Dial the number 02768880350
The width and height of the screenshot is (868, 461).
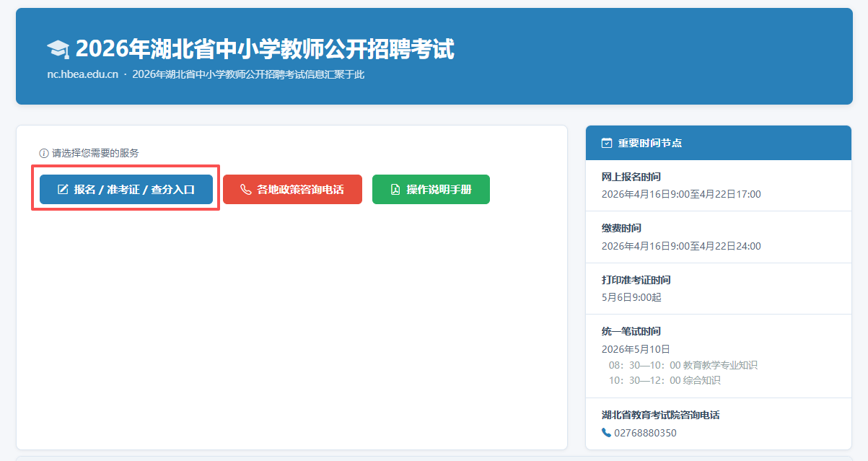click(x=645, y=433)
